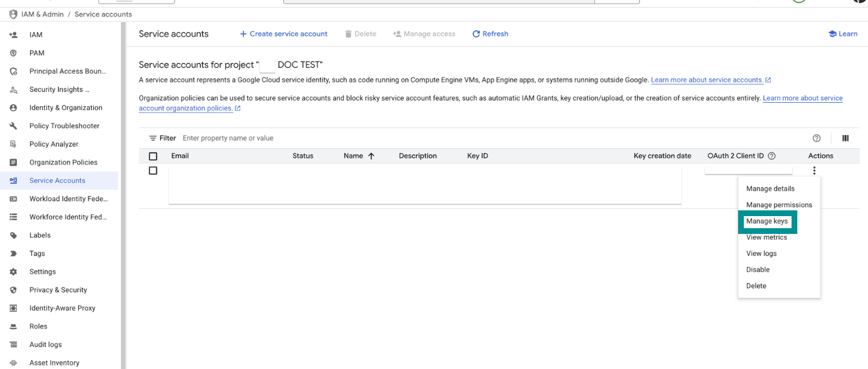The image size is (868, 369).
Task: Click the column display options icon
Action: [x=846, y=138]
